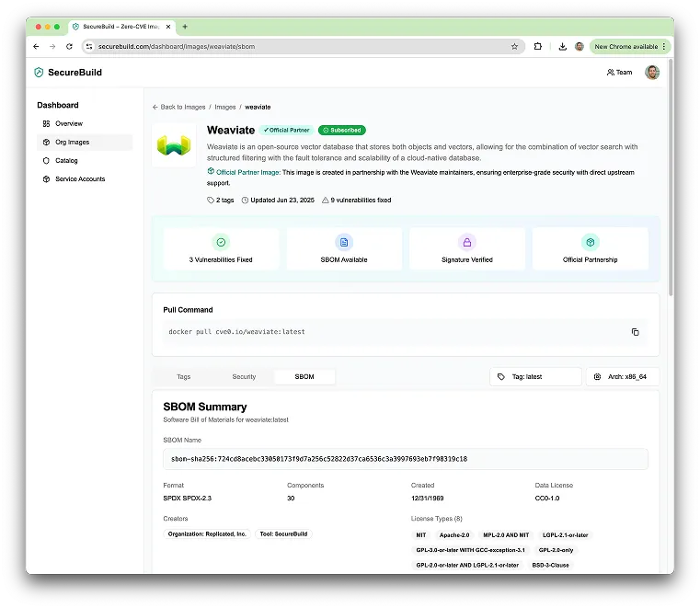Screen dimensions: 700x608
Task: Select Org Images in the sidebar
Action: pos(85,142)
